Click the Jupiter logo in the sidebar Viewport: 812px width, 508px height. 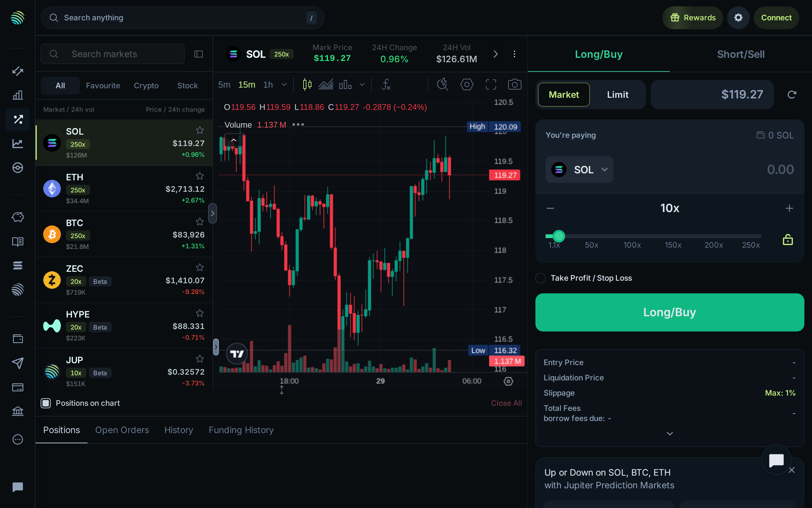tap(17, 17)
